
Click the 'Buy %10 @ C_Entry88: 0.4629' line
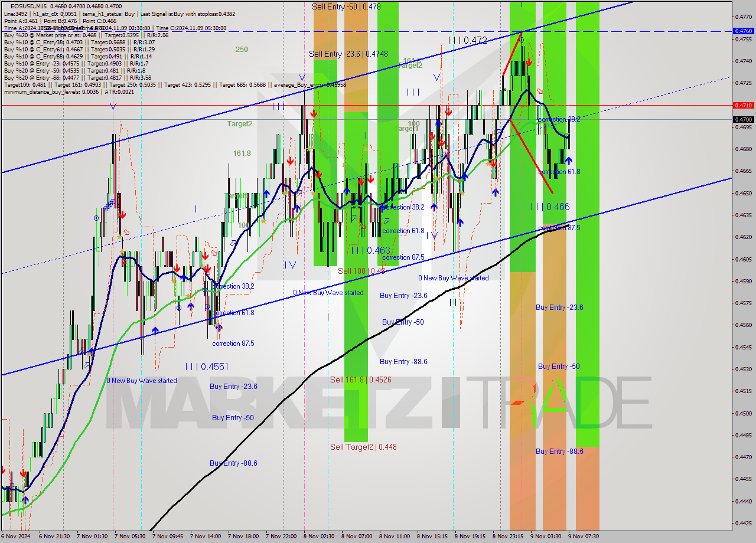77,56
